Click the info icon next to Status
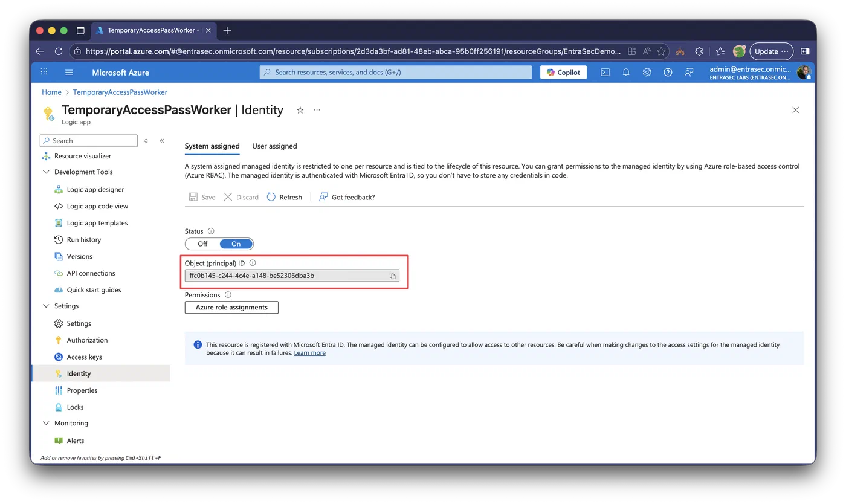The width and height of the screenshot is (846, 504). click(x=211, y=231)
